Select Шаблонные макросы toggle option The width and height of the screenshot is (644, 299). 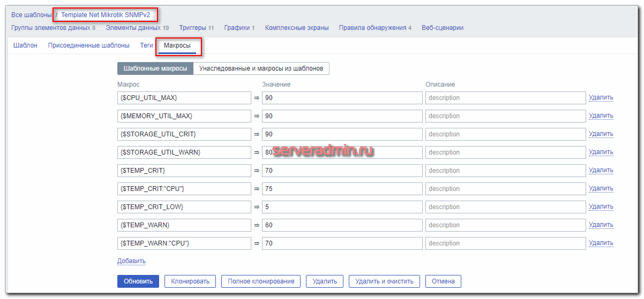pyautogui.click(x=155, y=68)
